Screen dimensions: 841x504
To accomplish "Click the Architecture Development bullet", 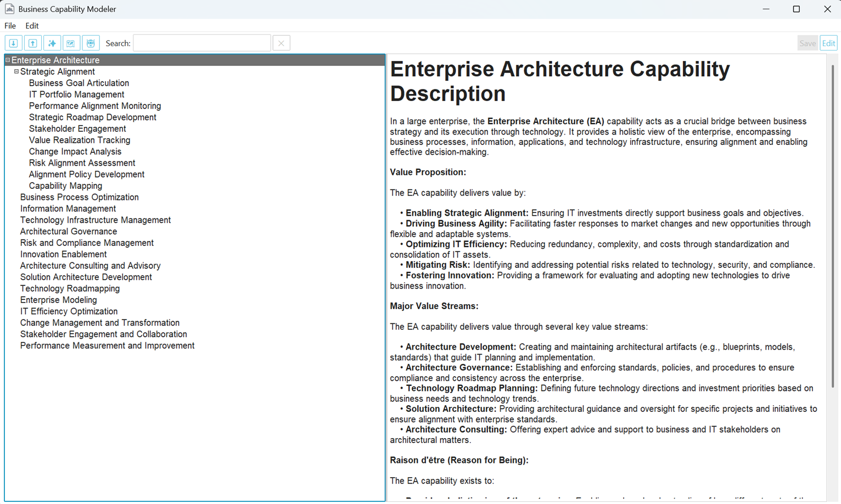I will (592, 352).
